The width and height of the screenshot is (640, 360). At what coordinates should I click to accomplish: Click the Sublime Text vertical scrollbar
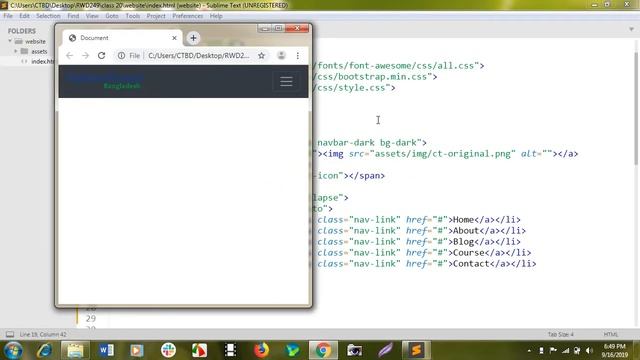[x=636, y=109]
